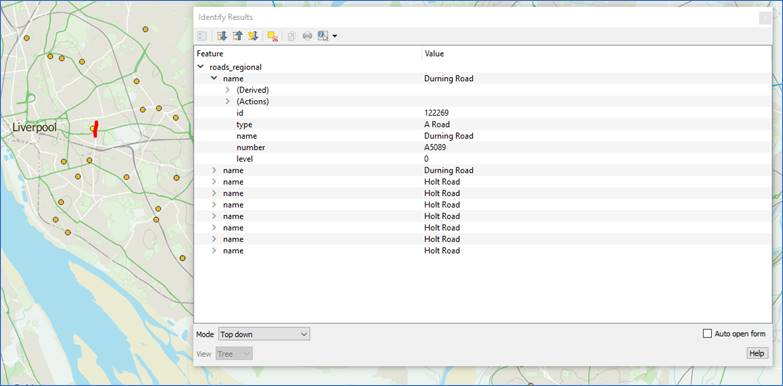Click the red highlighted road segment on map

tap(95, 128)
